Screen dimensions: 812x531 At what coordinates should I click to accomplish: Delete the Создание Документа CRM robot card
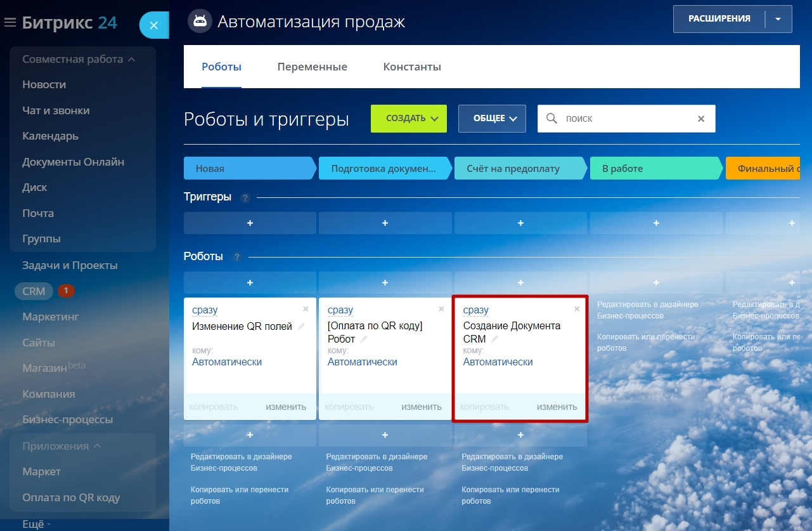577,309
